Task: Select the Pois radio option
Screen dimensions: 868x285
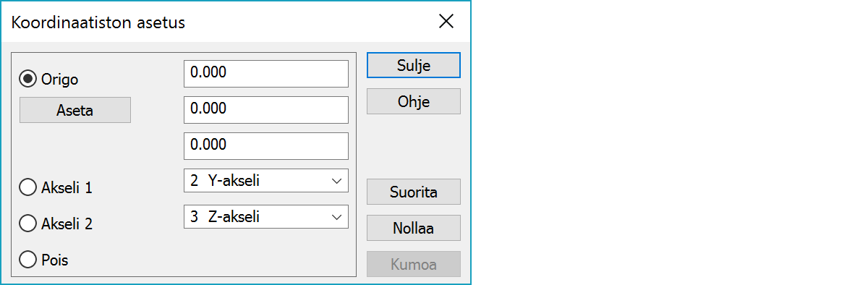Action: tap(29, 260)
